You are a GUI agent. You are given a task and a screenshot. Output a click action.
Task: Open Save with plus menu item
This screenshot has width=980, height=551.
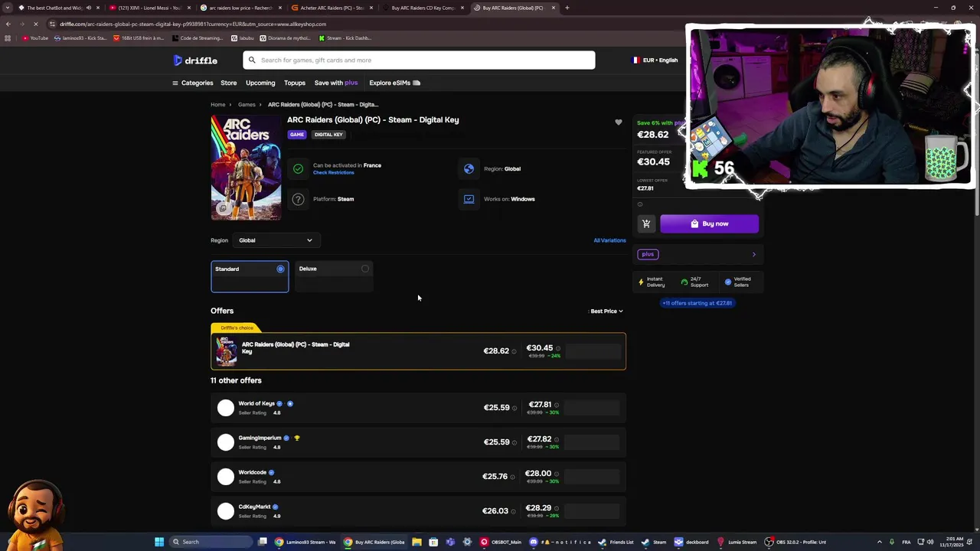point(336,83)
